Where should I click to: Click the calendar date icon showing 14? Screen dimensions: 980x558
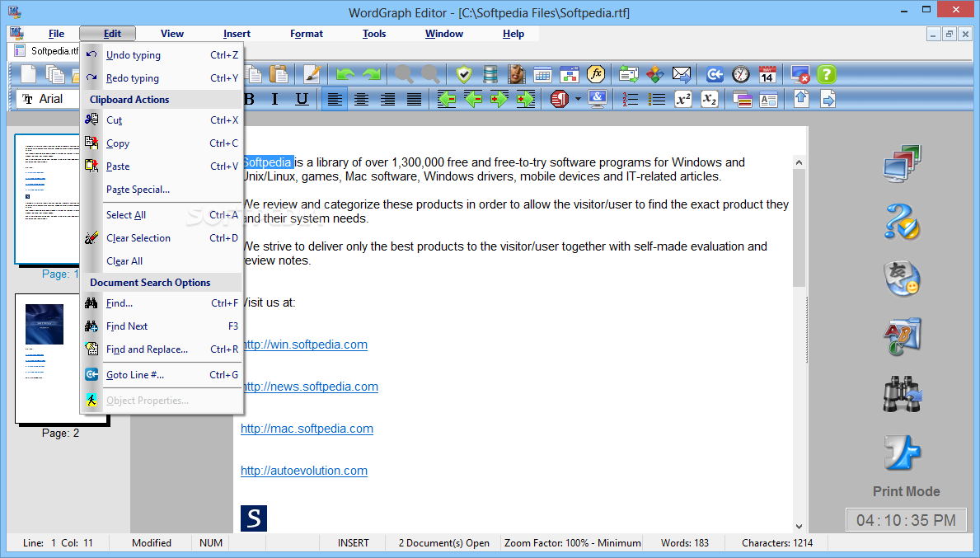tap(767, 74)
